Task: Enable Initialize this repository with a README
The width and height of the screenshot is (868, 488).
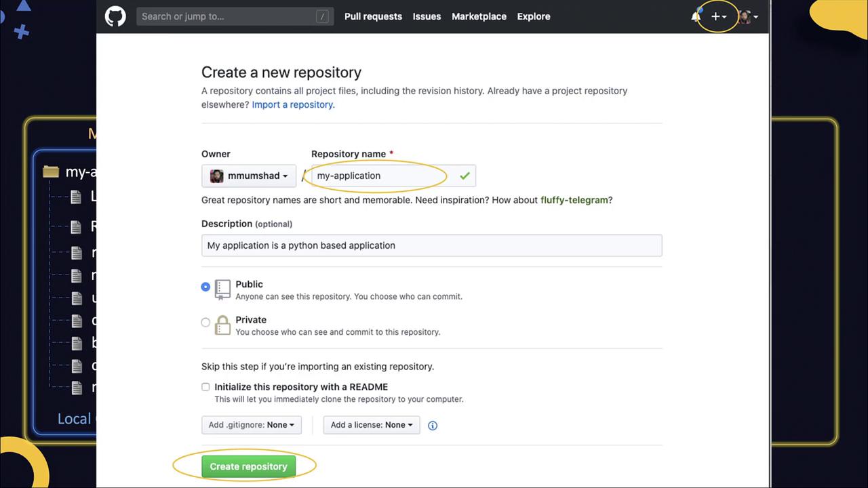Action: tap(205, 387)
